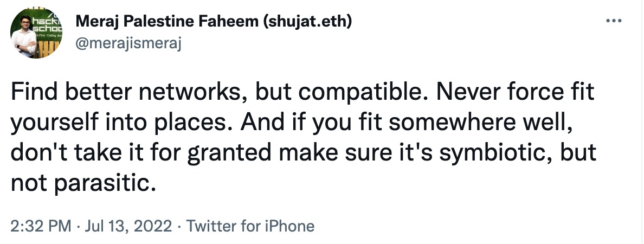Open the three-dot more options menu

tap(614, 21)
